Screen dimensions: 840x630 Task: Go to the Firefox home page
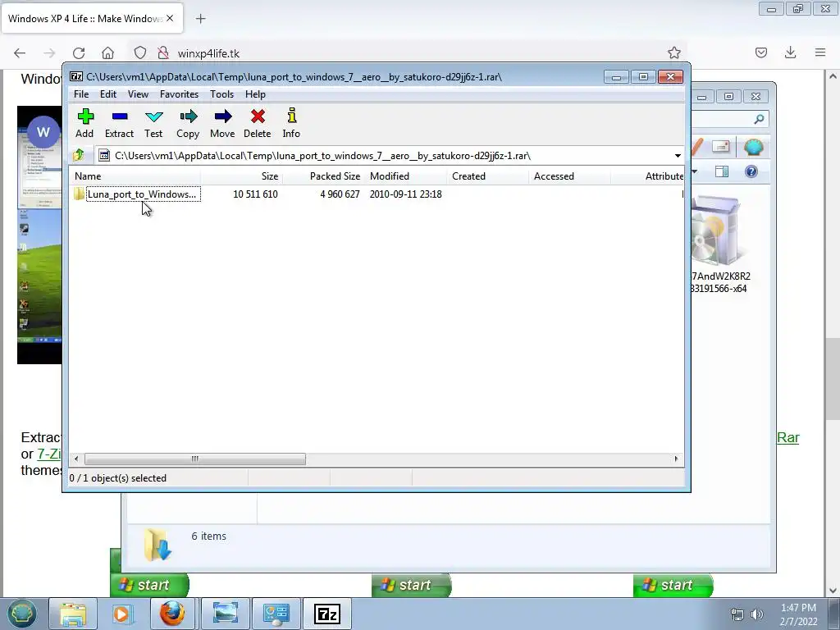pos(107,53)
